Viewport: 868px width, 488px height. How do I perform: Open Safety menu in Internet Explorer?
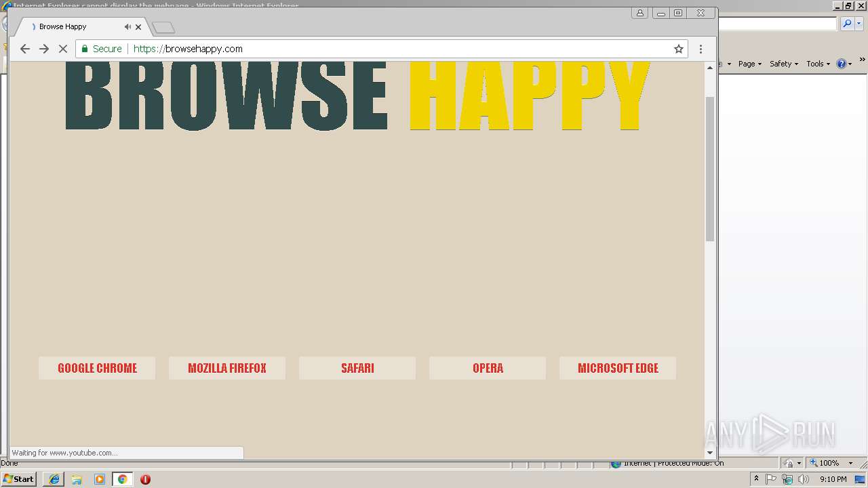point(784,64)
